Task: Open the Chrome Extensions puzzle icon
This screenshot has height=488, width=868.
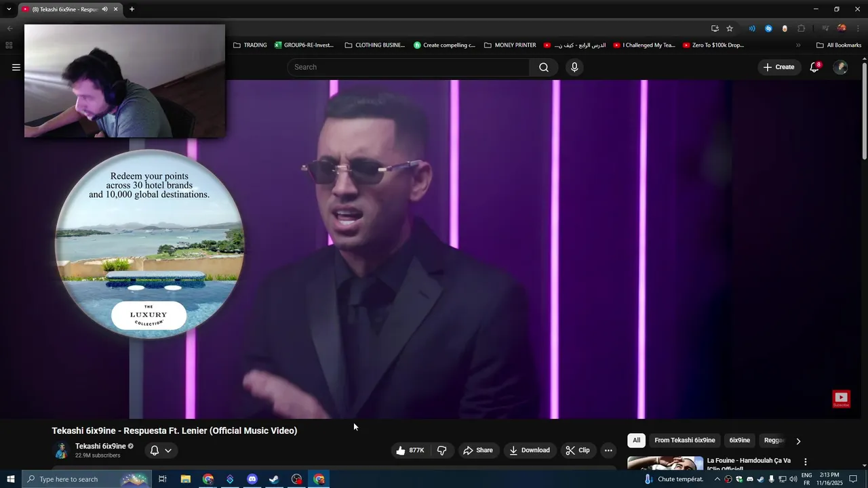Action: [802, 28]
